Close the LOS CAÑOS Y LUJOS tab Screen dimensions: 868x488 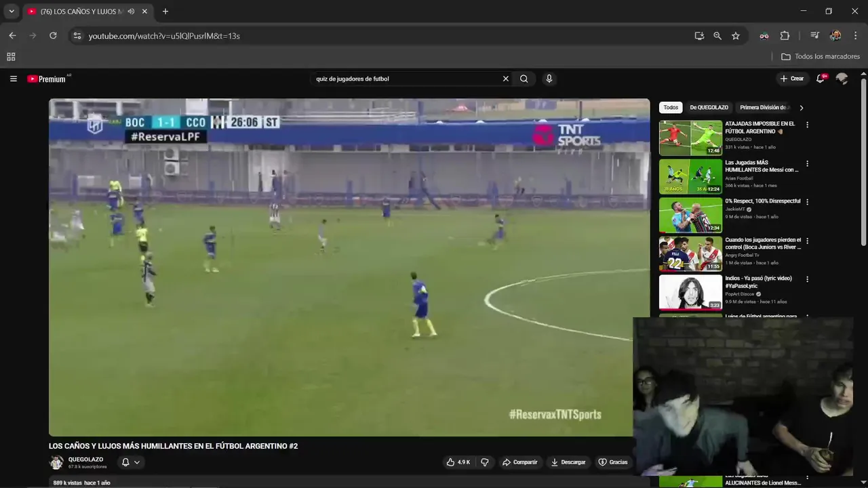(x=144, y=12)
